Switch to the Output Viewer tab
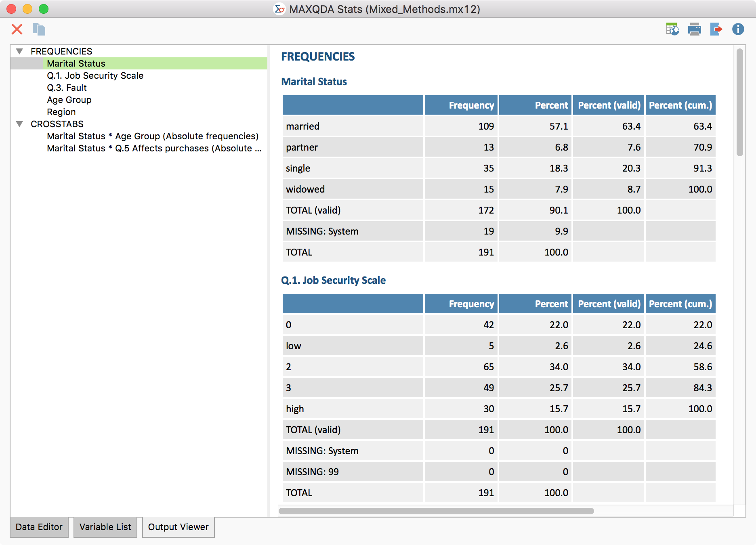This screenshot has width=756, height=545. 178,527
